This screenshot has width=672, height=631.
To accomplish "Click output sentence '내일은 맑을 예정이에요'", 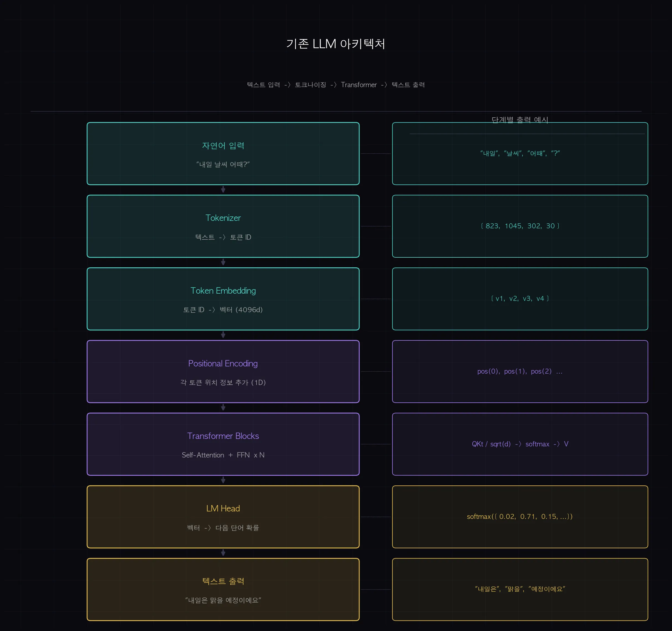I will click(x=223, y=600).
